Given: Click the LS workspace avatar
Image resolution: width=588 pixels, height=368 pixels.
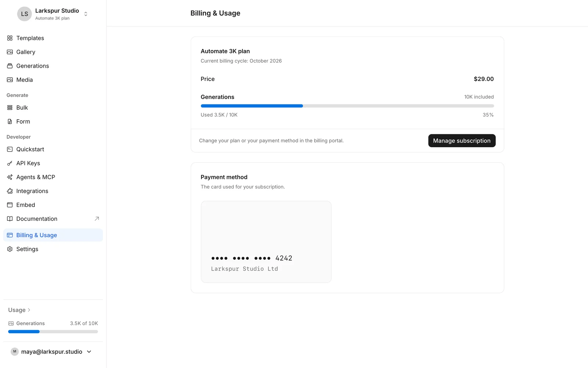Looking at the screenshot, I should click(x=24, y=14).
